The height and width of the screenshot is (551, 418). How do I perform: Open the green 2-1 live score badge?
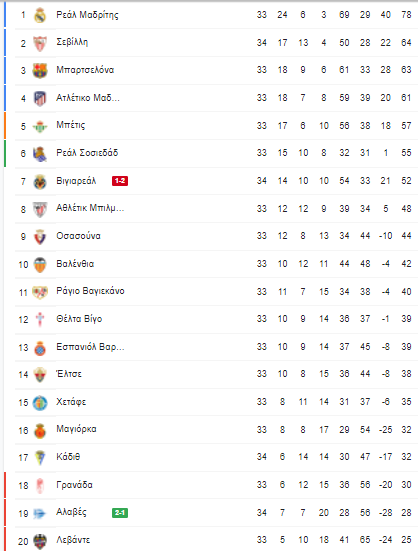click(120, 513)
